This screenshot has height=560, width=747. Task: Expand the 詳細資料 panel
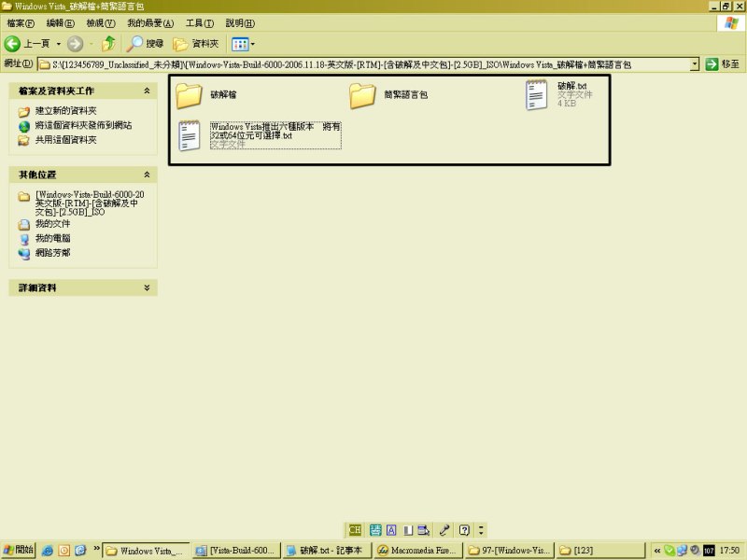coord(147,287)
